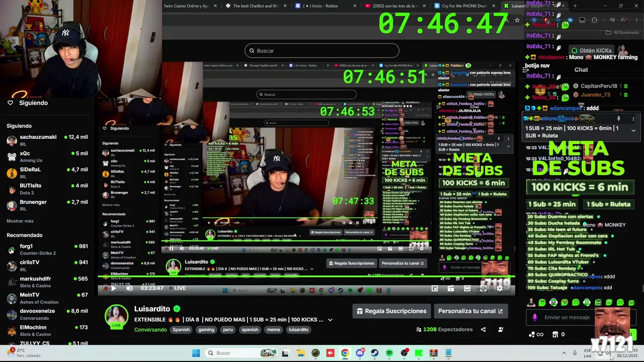This screenshot has height=362, width=644.
Task: Click the verified badge next to Luisardito
Action: tap(177, 309)
